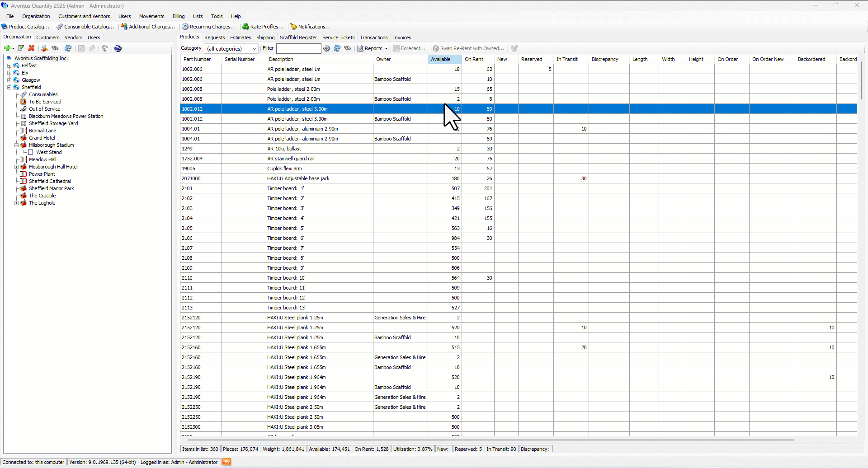Screen dimensions: 868x468
Task: Open the Billing menu
Action: pyautogui.click(x=179, y=16)
